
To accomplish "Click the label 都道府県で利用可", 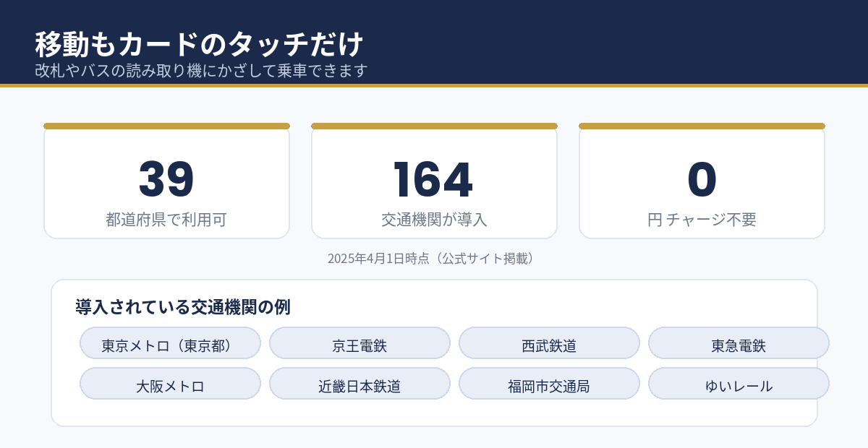I will tap(166, 220).
